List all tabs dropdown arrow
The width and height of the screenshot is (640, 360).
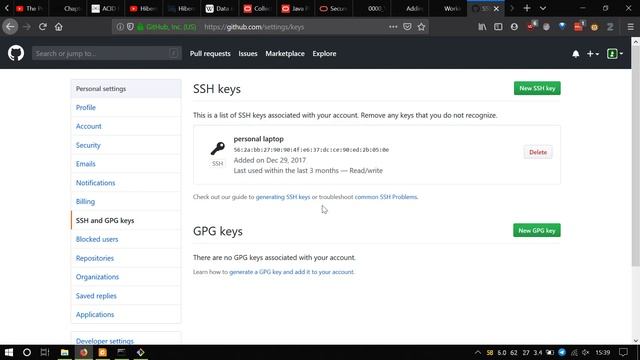coord(543,8)
